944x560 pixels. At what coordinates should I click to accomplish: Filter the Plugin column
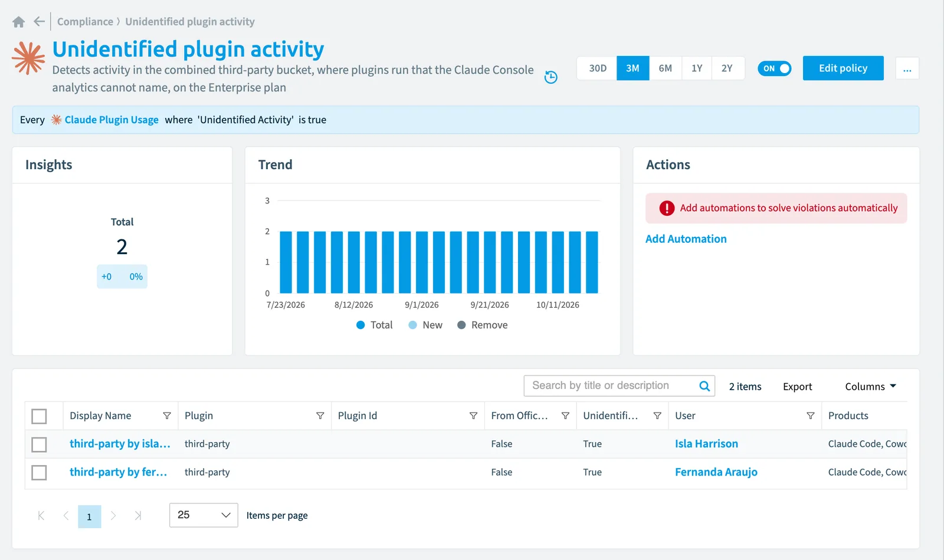(x=320, y=416)
